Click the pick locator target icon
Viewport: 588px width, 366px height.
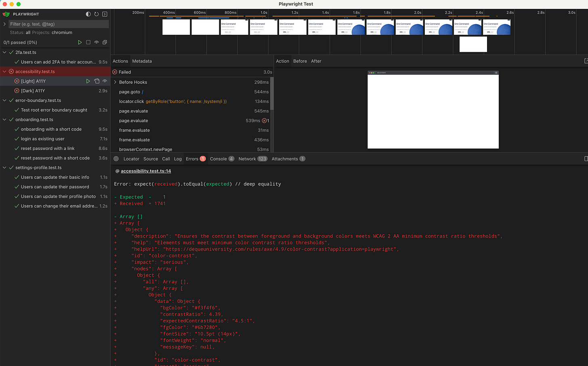point(116,159)
